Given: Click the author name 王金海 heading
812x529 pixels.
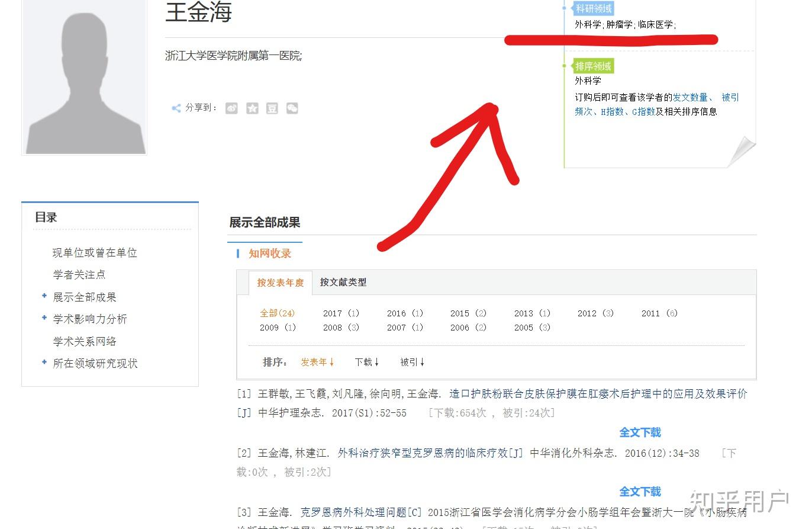Looking at the screenshot, I should tap(198, 12).
